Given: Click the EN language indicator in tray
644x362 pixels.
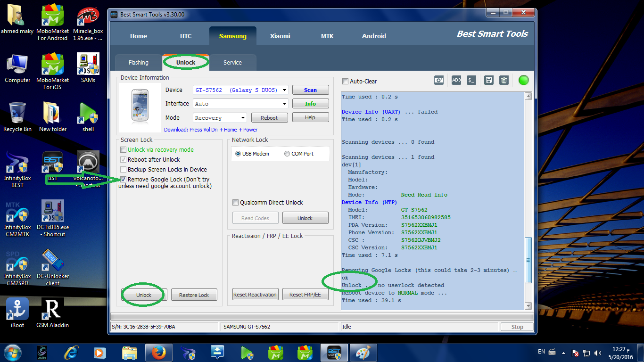Looking at the screenshot, I should tap(541, 352).
